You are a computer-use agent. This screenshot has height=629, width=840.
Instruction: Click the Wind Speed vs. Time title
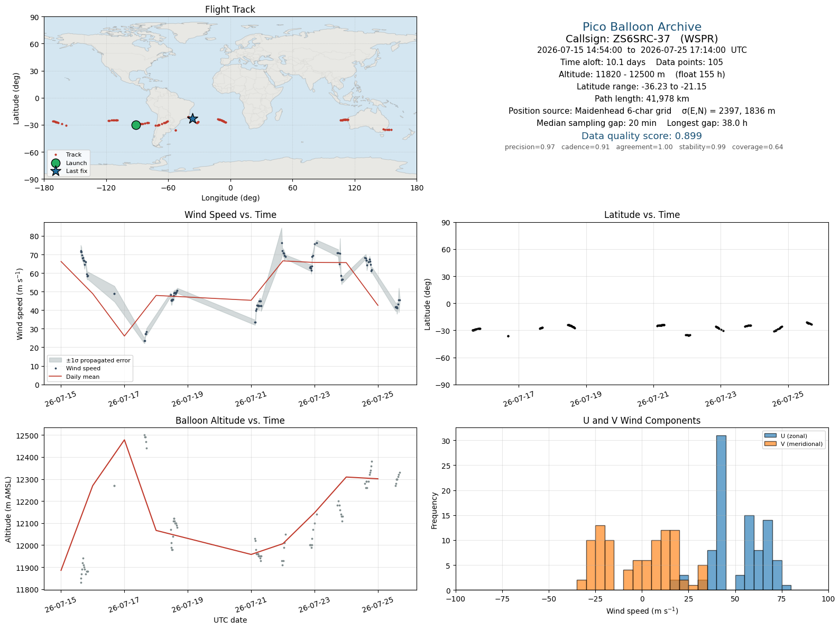point(230,215)
